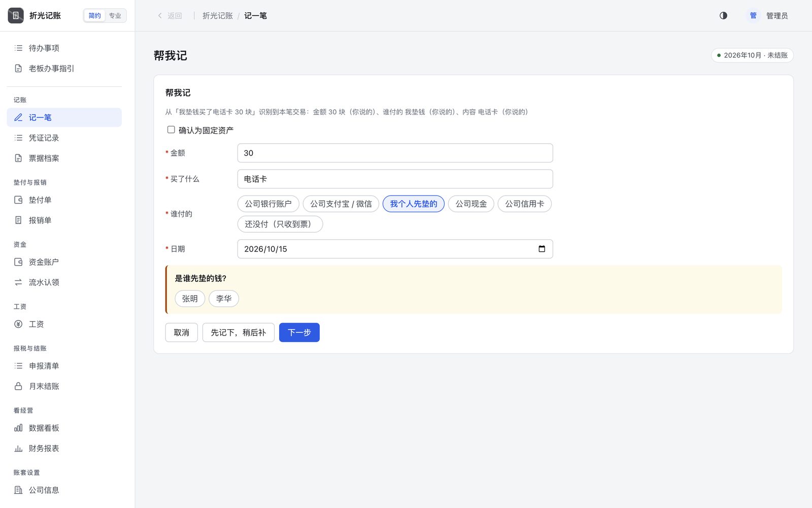The image size is (812, 508).
Task: Open the 管理员 avatar icon
Action: [x=753, y=16]
